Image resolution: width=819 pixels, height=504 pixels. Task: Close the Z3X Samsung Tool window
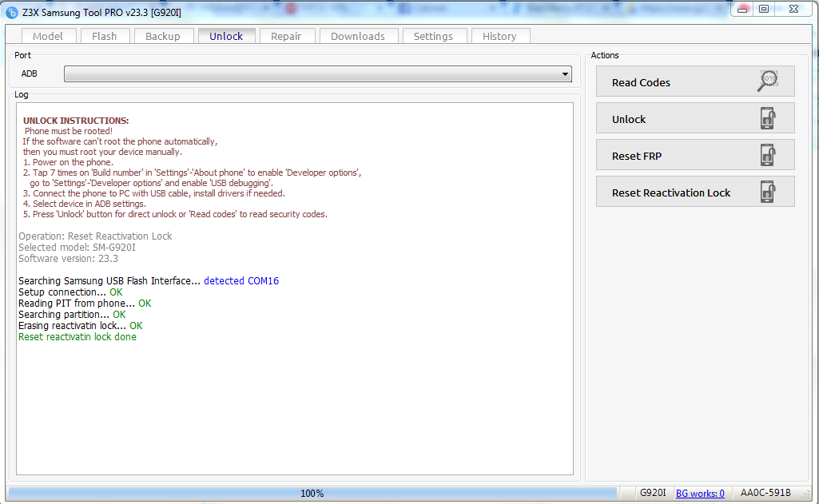tap(793, 9)
